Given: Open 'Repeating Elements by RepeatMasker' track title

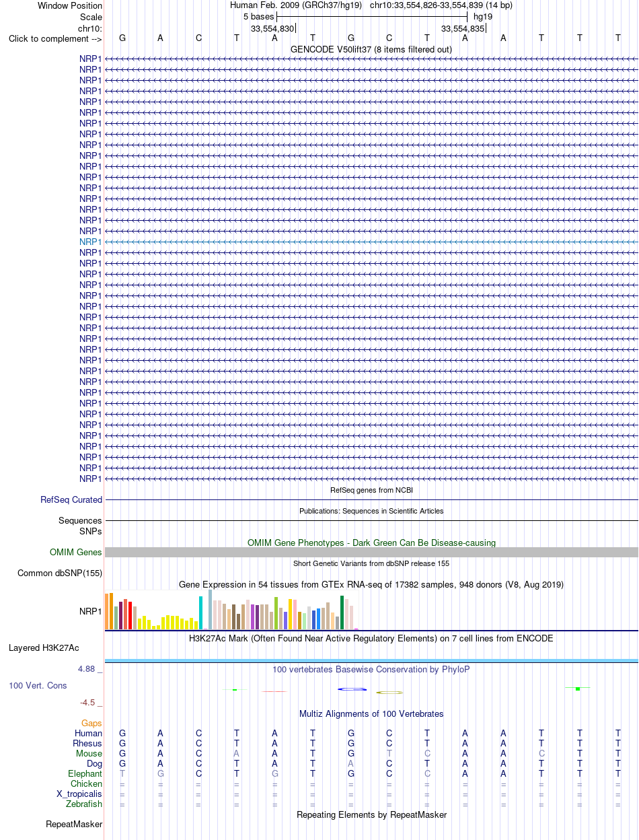Looking at the screenshot, I should point(371,814).
